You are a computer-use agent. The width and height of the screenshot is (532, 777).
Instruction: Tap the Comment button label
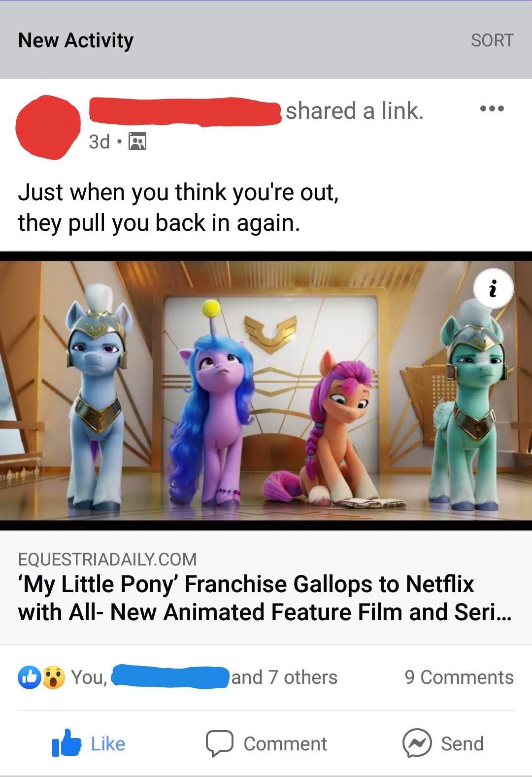pos(285,743)
